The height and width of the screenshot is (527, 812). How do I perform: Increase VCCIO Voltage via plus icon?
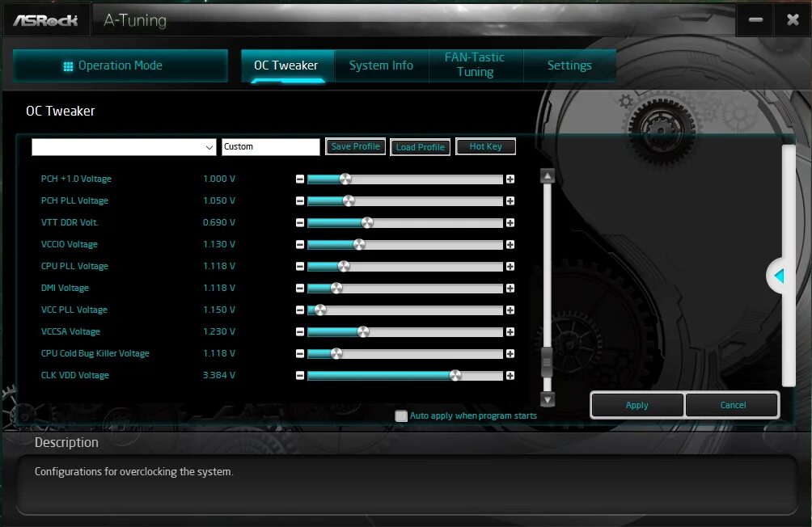(x=510, y=244)
